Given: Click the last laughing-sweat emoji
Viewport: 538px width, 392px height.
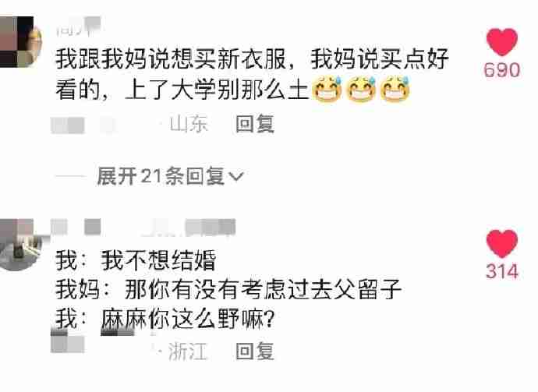Looking at the screenshot, I should 395,90.
